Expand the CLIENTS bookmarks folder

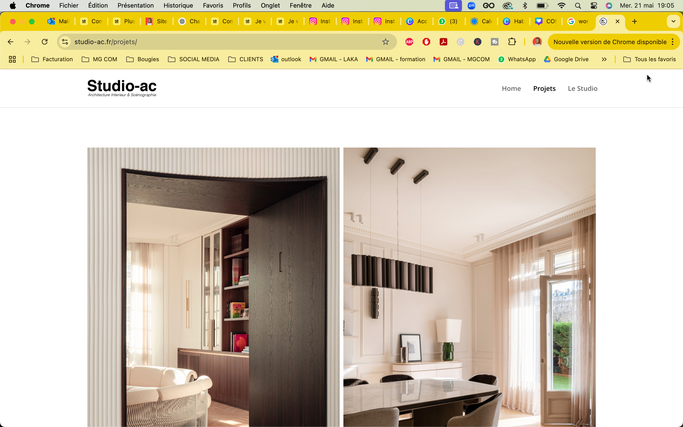245,59
